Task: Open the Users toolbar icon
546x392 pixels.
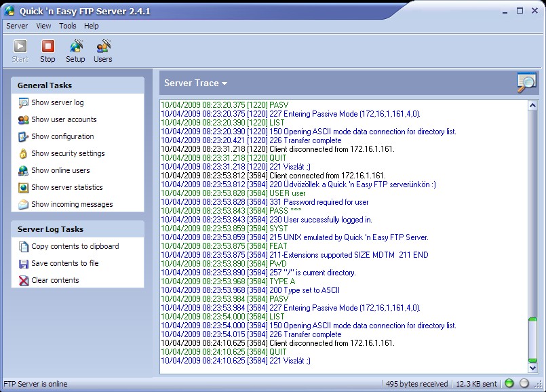Action: (103, 46)
